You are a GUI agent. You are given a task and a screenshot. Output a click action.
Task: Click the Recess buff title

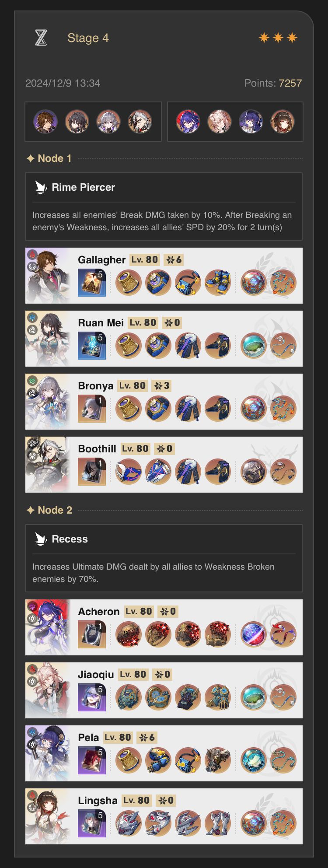point(70,539)
